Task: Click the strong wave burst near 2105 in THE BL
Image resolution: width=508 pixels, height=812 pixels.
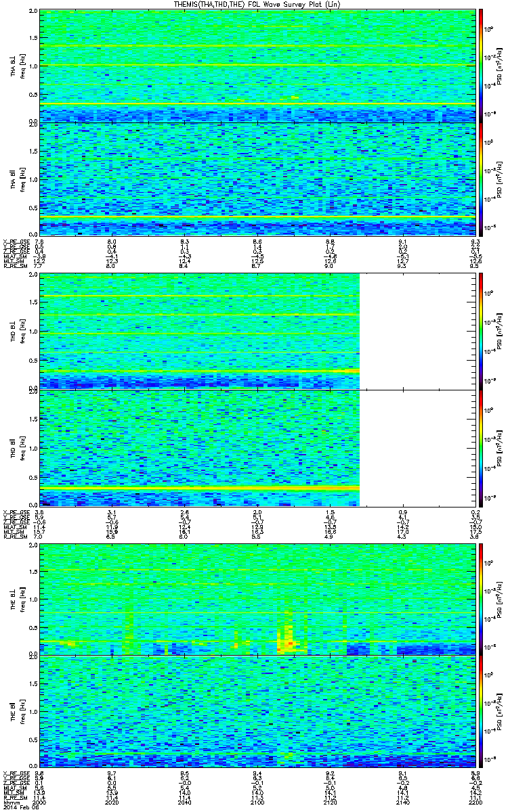Action: [289, 629]
